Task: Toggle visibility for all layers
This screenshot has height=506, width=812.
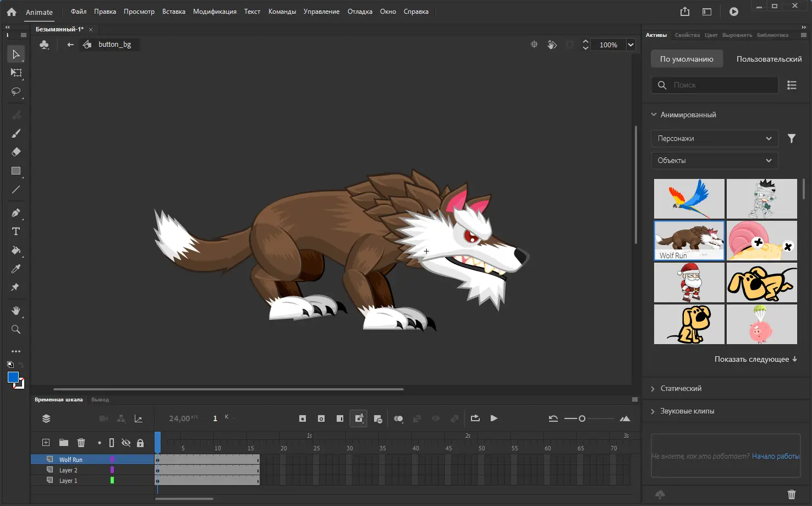Action: click(x=126, y=443)
